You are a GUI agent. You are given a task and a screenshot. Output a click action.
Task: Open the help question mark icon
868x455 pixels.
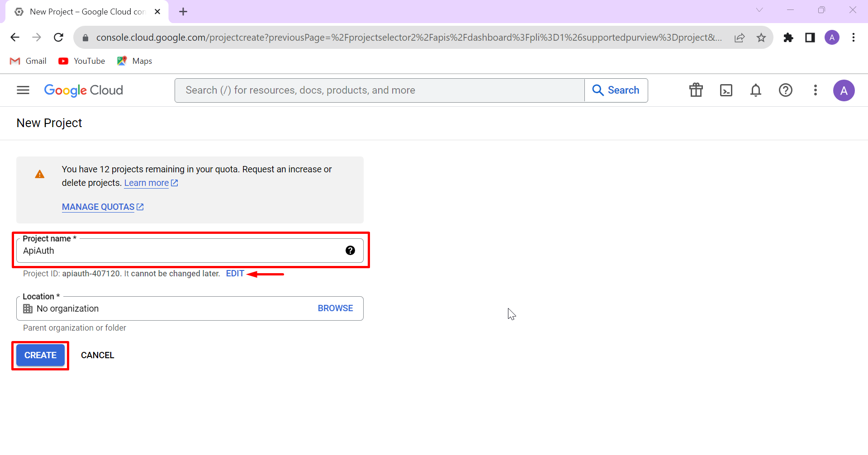click(786, 90)
